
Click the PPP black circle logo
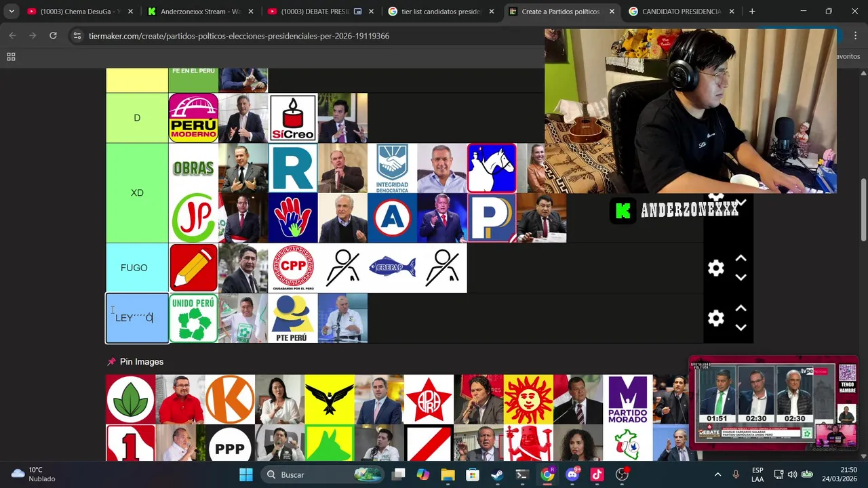pos(230,443)
